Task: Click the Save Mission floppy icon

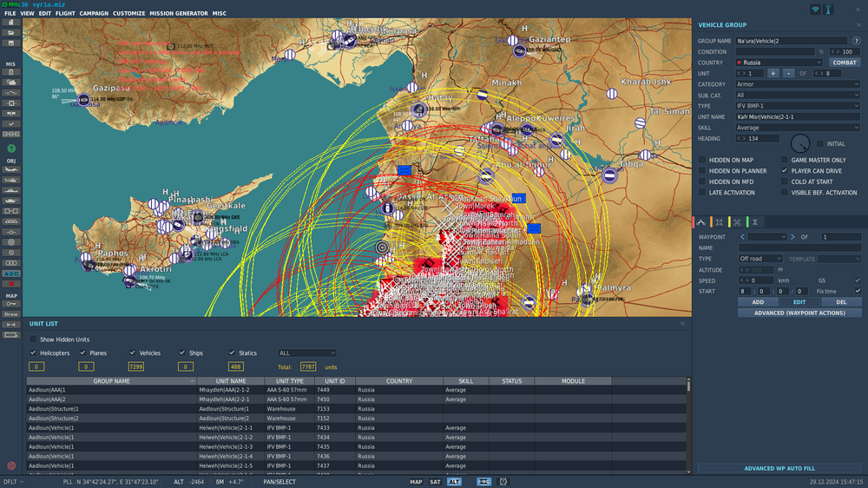Action: click(x=11, y=43)
